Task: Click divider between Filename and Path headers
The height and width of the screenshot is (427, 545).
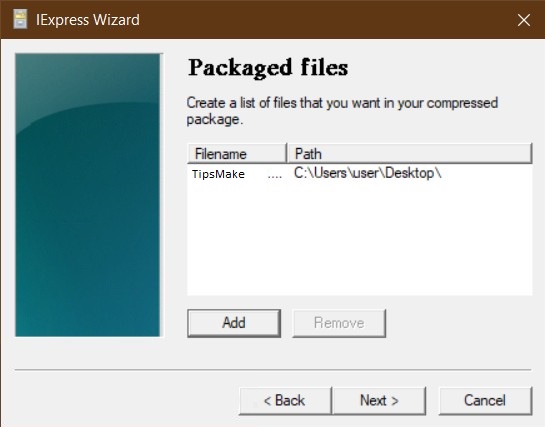Action: (287, 153)
